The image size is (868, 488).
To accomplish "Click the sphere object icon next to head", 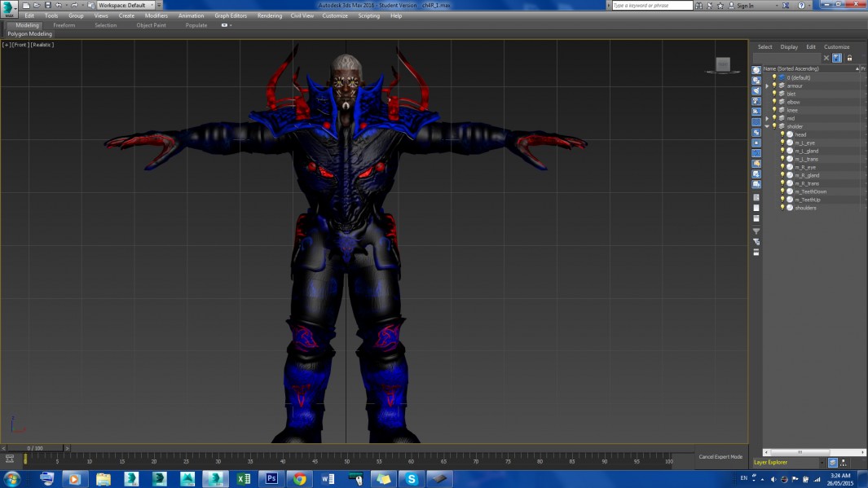I will 790,134.
